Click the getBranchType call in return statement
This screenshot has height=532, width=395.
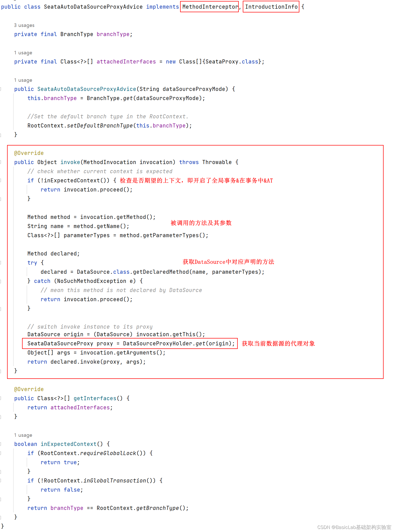(158, 508)
